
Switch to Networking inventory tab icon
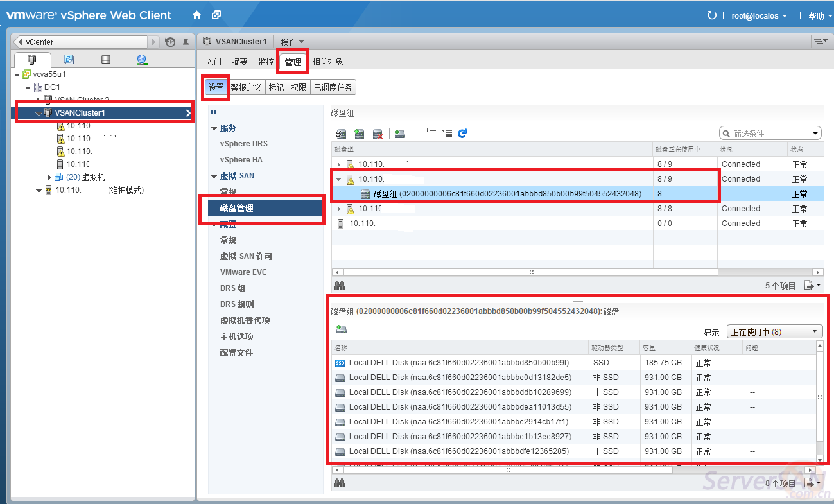[x=142, y=60]
